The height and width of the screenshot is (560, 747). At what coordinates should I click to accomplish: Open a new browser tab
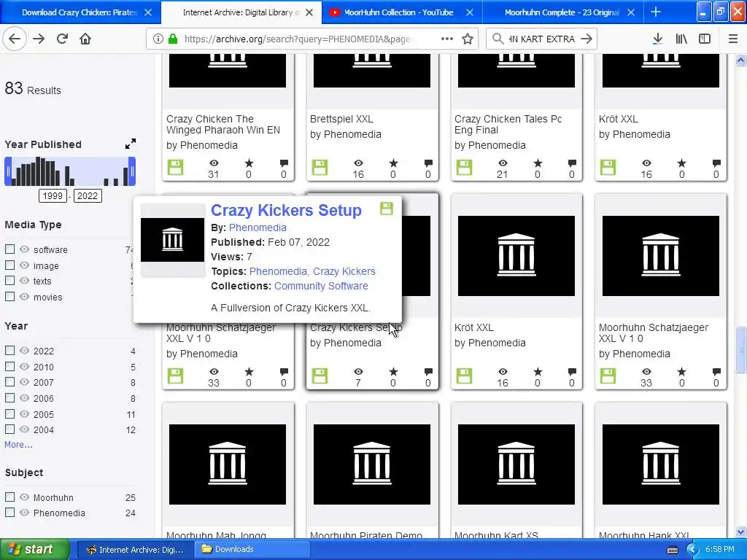656,12
